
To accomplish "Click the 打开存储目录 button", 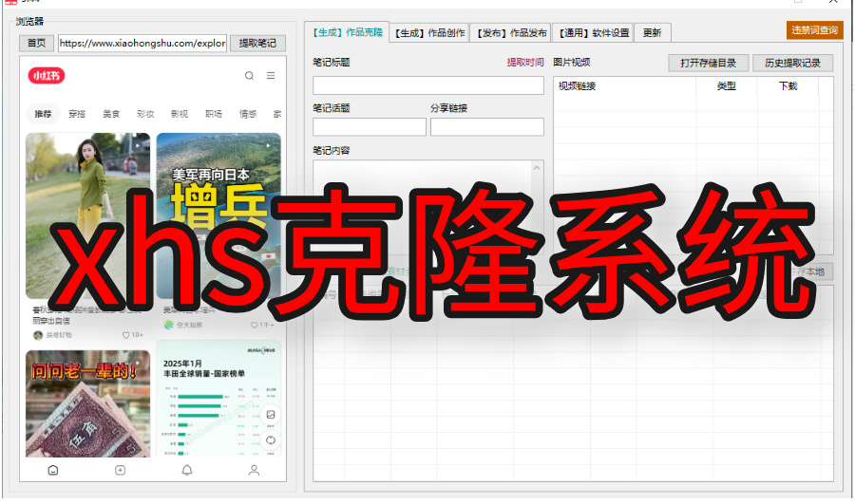I will point(708,64).
